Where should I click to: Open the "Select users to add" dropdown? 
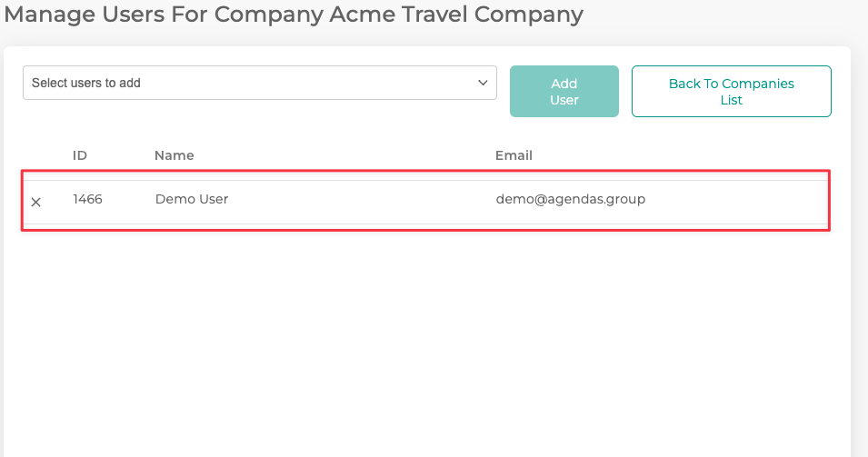coord(259,83)
